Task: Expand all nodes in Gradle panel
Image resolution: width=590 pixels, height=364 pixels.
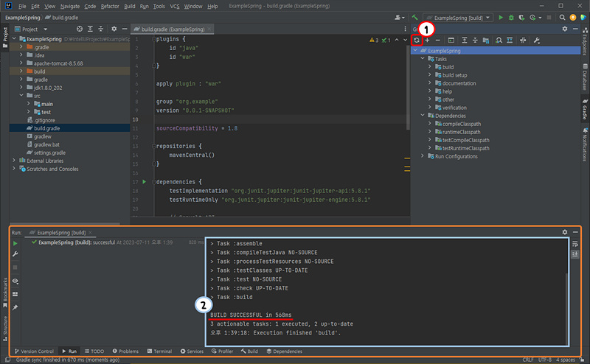Action: pos(465,41)
